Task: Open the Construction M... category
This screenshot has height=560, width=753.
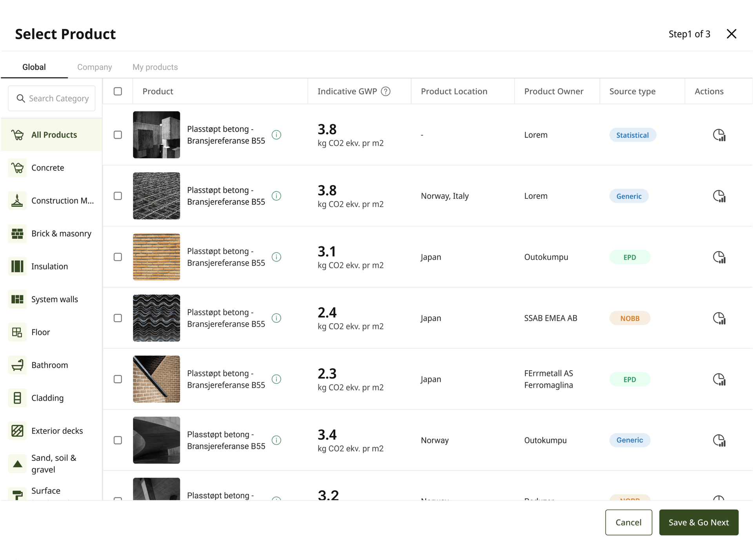Action: pos(51,201)
